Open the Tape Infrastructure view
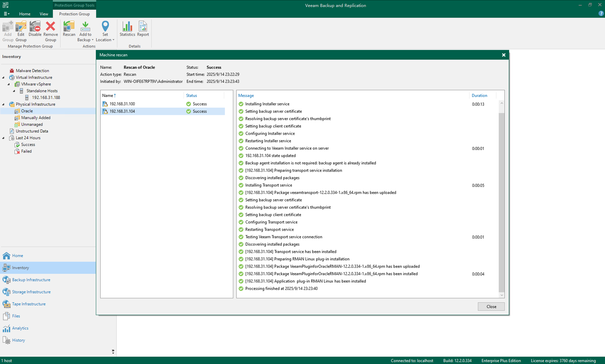The height and width of the screenshot is (364, 605). pyautogui.click(x=29, y=304)
